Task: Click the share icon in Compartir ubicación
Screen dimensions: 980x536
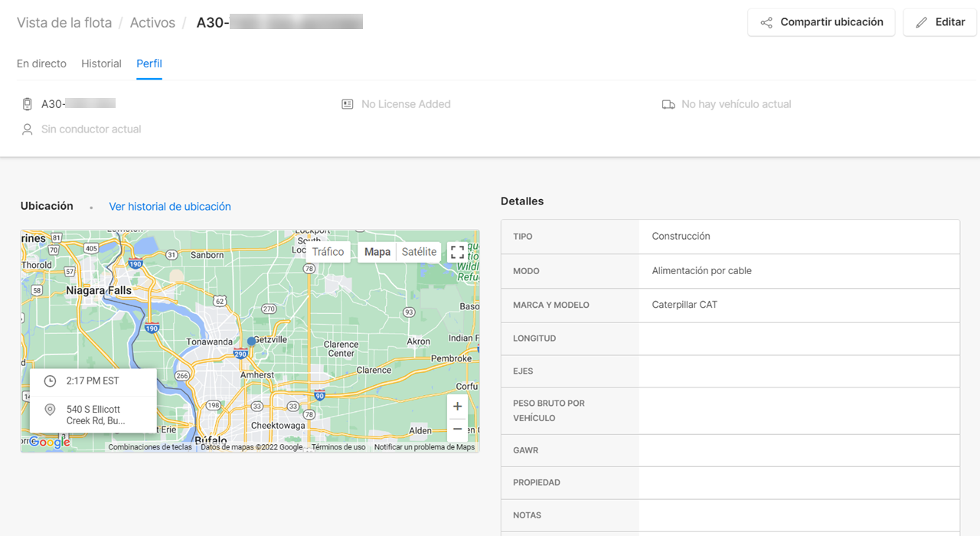Action: coord(766,23)
